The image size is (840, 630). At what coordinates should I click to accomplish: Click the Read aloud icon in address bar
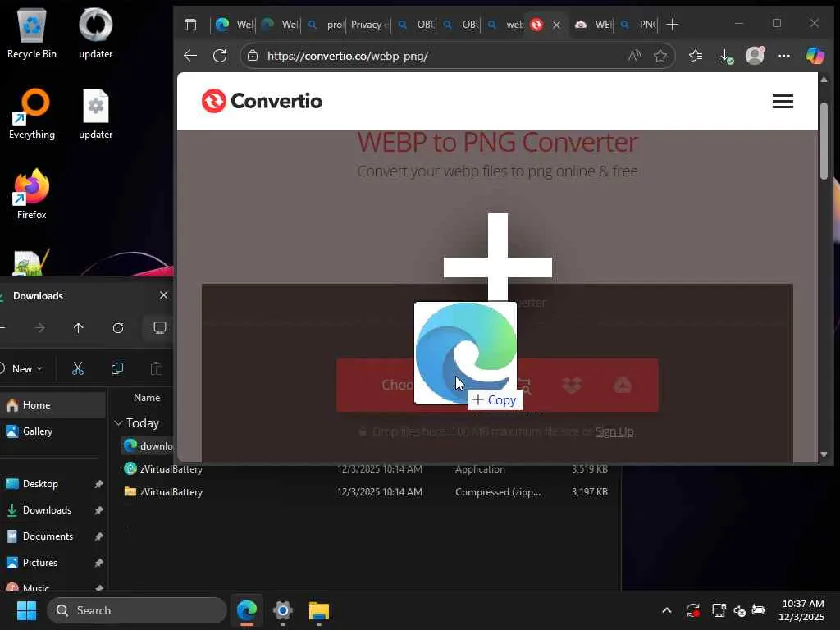click(x=634, y=56)
